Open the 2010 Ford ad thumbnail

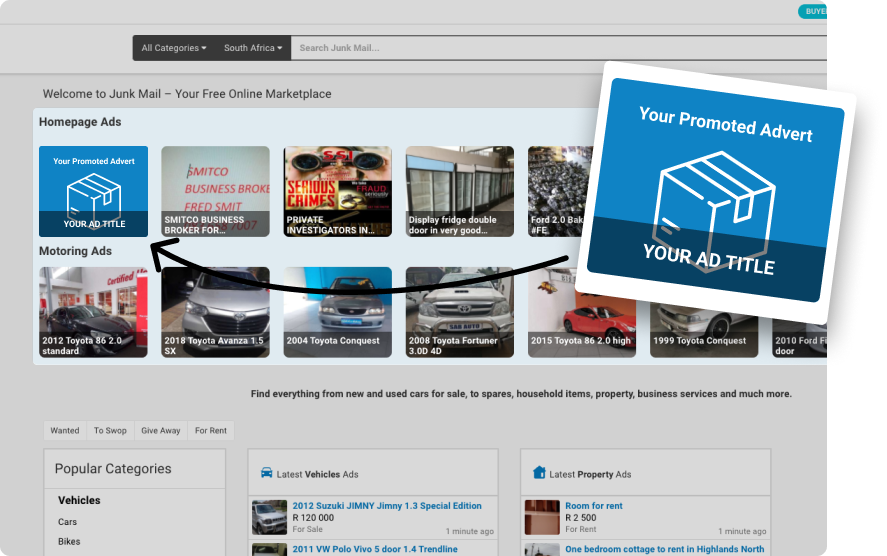(x=799, y=338)
